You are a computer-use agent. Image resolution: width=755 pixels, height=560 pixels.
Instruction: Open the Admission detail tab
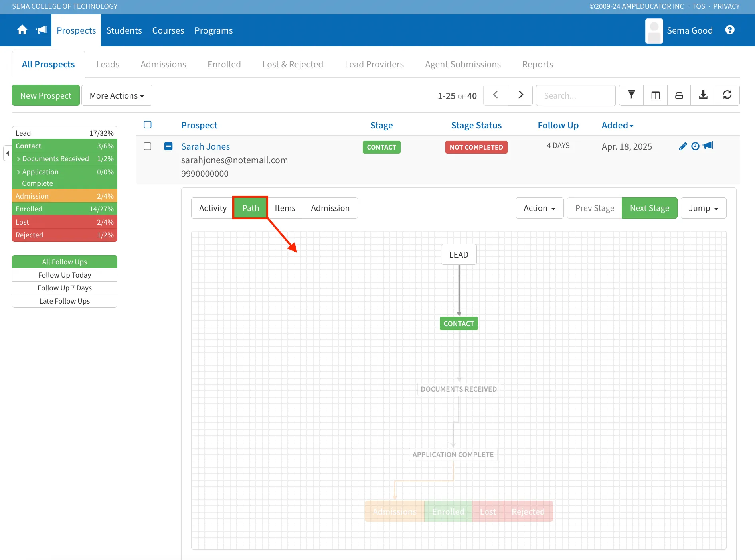click(x=330, y=208)
